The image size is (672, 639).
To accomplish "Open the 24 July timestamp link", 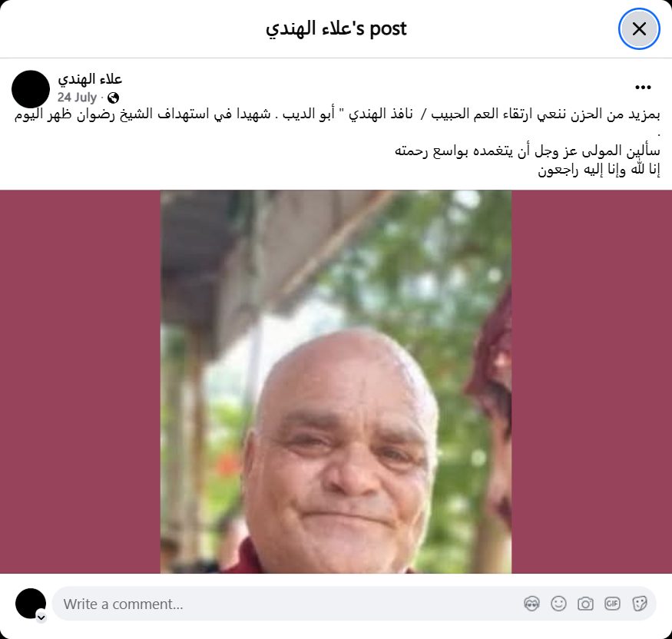I will pyautogui.click(x=77, y=98).
